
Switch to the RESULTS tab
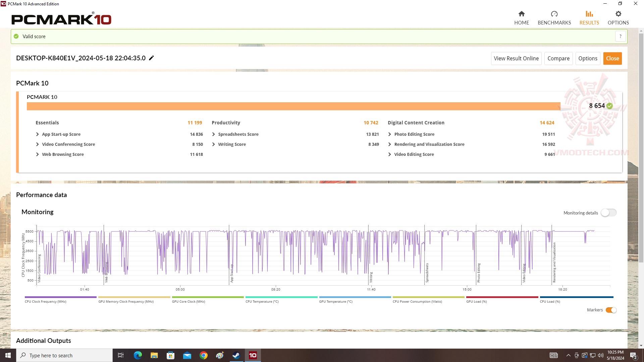pos(589,22)
